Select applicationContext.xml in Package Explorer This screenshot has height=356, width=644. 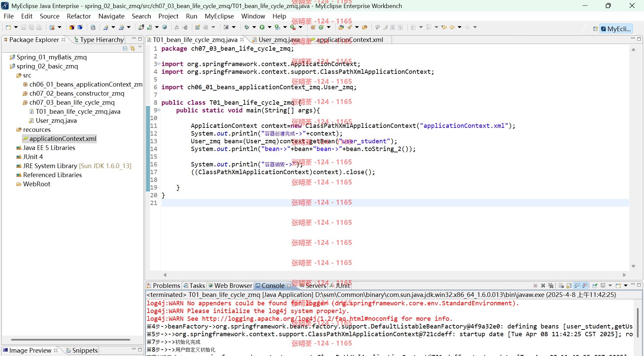point(59,139)
